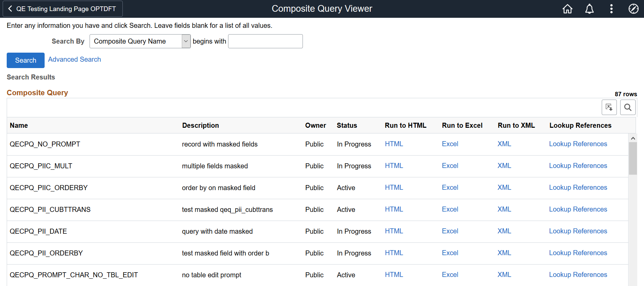The width and height of the screenshot is (644, 286).
Task: Click the Run to HTML column header
Action: [x=406, y=125]
